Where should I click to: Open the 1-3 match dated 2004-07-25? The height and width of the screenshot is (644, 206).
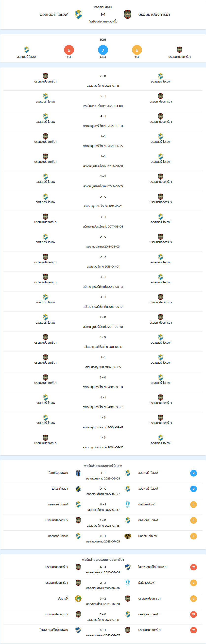tap(103, 442)
